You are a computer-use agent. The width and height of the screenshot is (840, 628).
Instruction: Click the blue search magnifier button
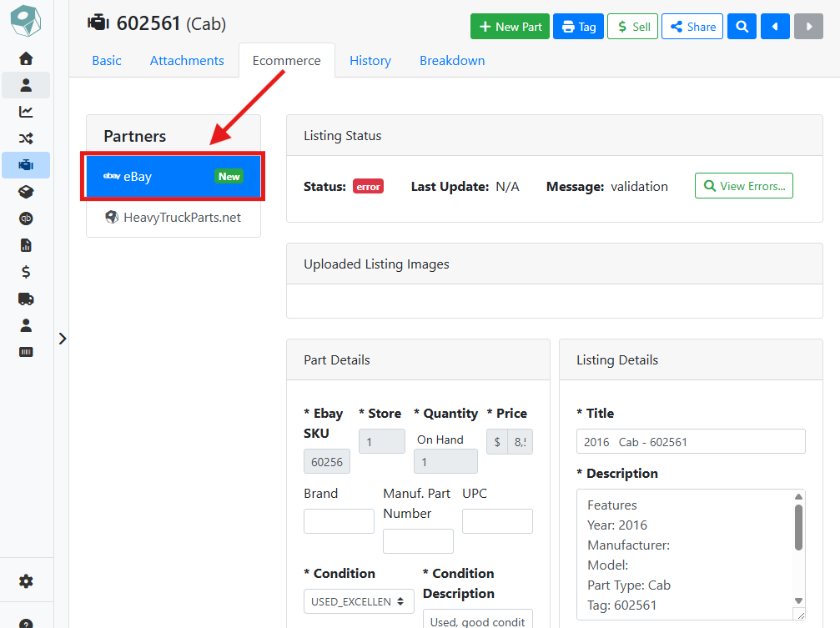click(742, 27)
